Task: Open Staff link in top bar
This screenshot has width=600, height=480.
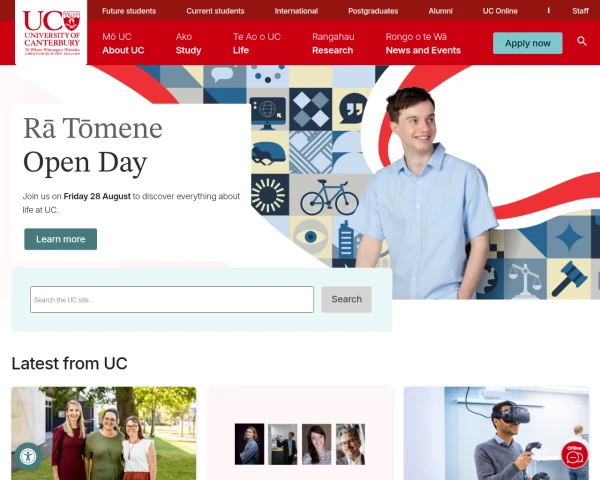Action: click(580, 11)
